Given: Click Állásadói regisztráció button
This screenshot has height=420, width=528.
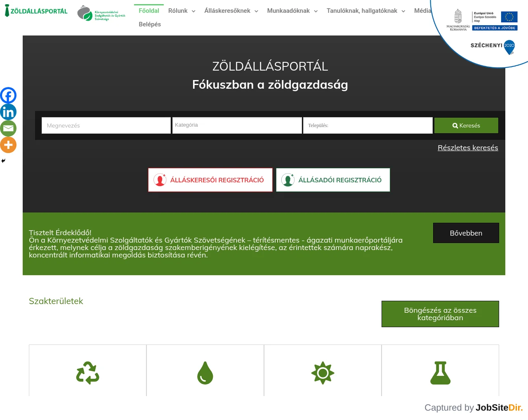Looking at the screenshot, I should pos(333,180).
